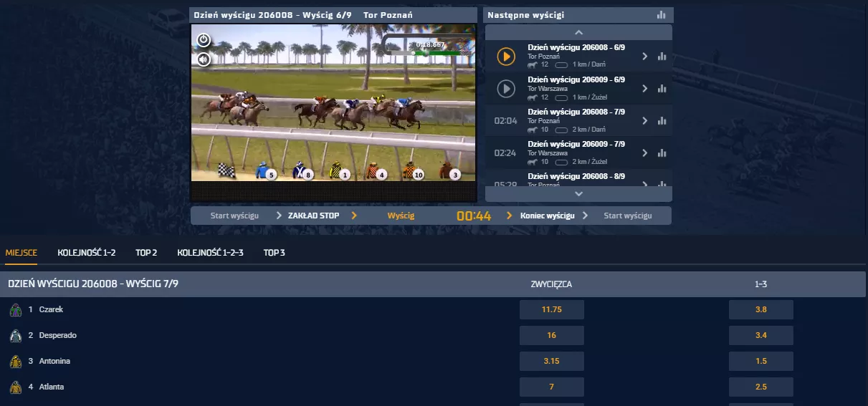Select race 206009 - 7/9 starting in 02:24

point(578,153)
